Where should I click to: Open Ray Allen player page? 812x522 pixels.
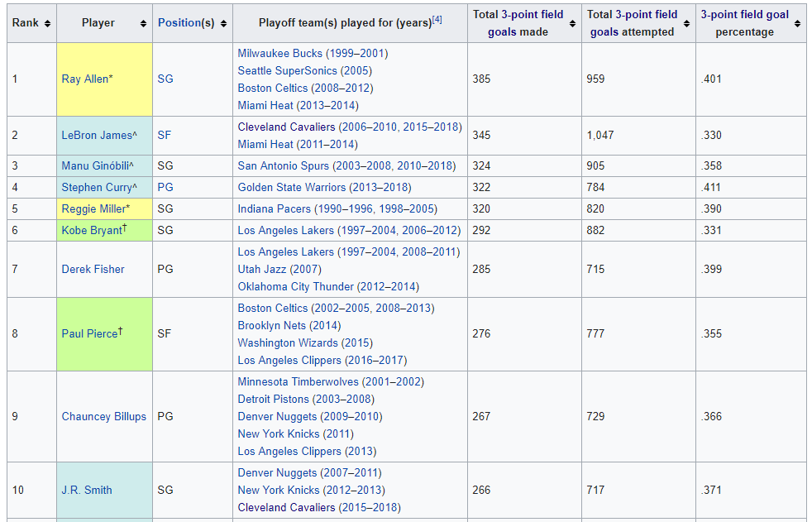tap(85, 79)
